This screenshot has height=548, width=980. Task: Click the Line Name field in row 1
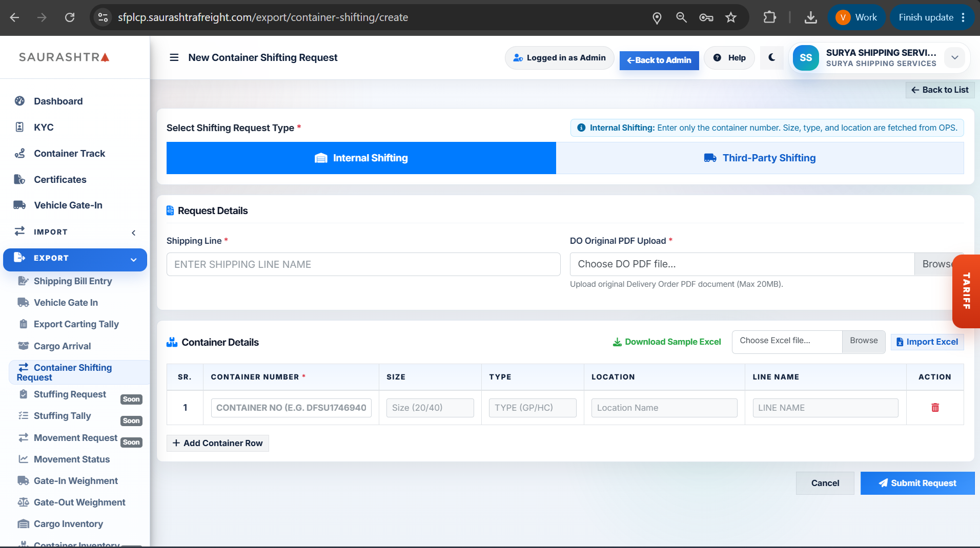[x=825, y=408]
